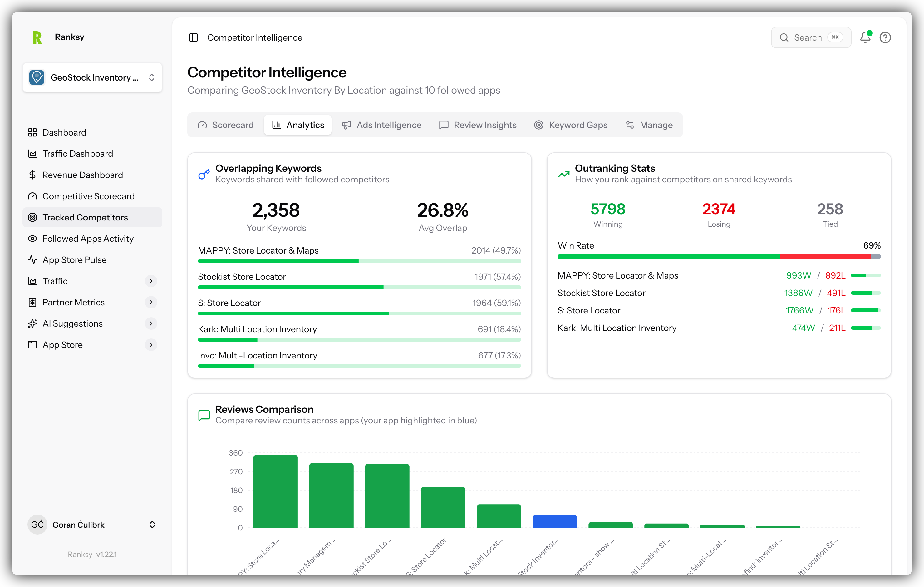924x587 pixels.
Task: Open the Ads Intelligence tab
Action: coord(382,125)
